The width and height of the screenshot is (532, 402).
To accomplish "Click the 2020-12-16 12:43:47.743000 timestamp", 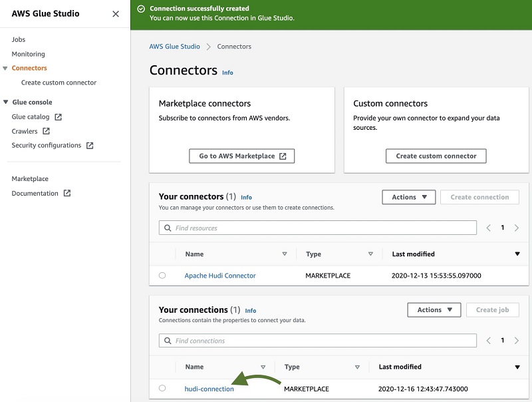I will point(423,389).
